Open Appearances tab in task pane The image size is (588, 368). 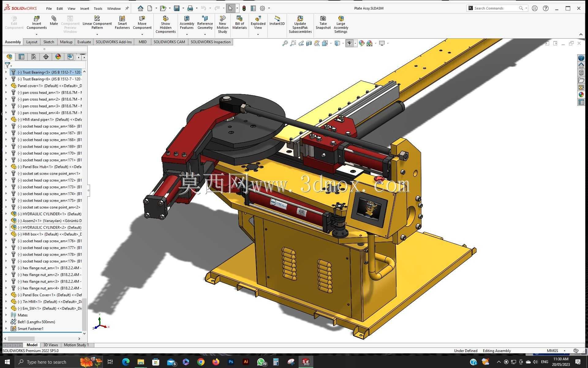[581, 95]
